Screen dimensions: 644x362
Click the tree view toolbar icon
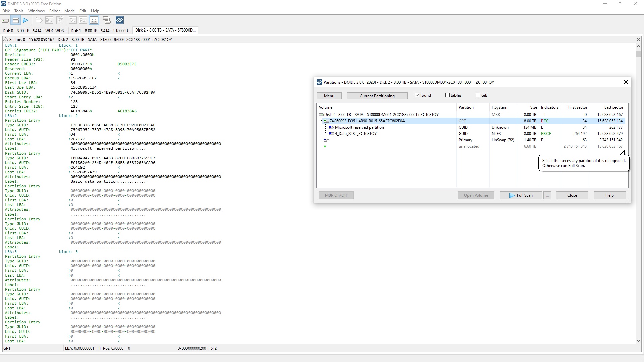coord(73,20)
